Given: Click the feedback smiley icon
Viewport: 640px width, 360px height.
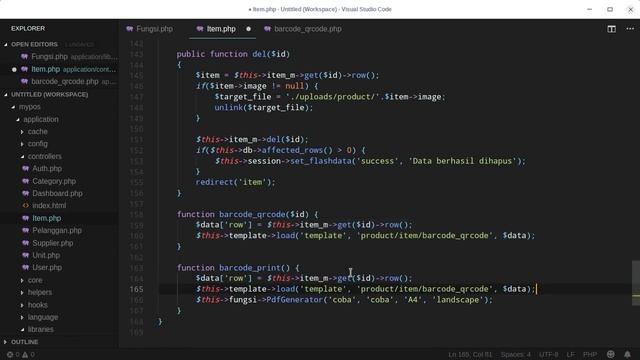Looking at the screenshot, I should [x=611, y=354].
